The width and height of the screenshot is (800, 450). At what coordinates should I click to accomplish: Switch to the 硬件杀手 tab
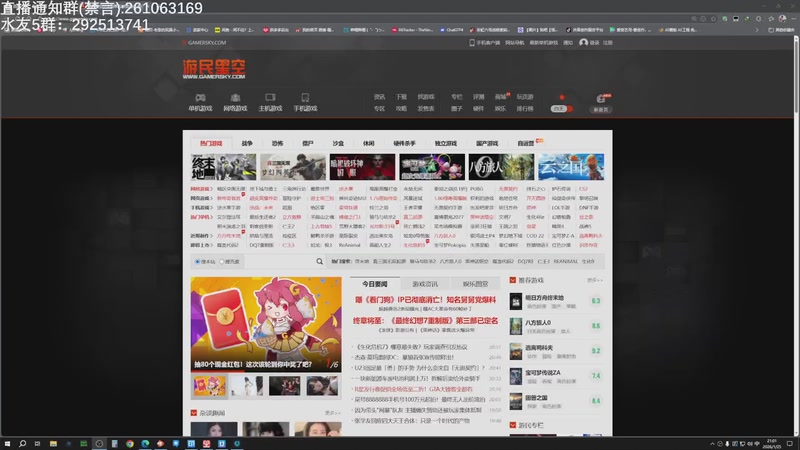(x=404, y=143)
